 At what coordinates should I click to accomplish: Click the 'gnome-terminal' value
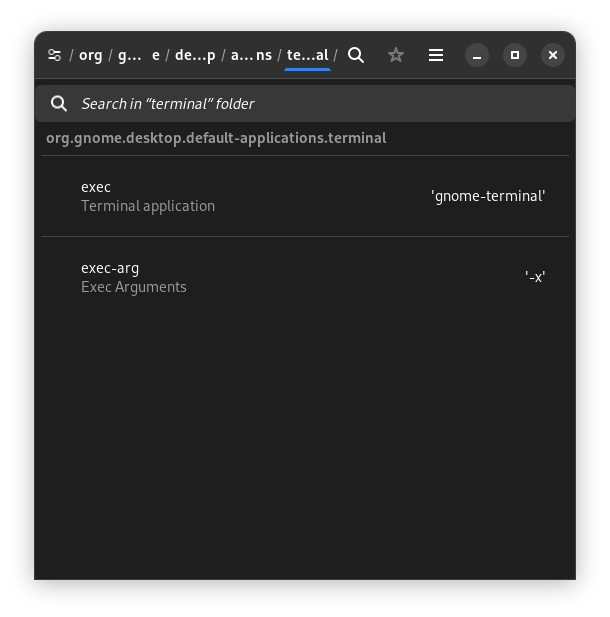[x=488, y=196]
